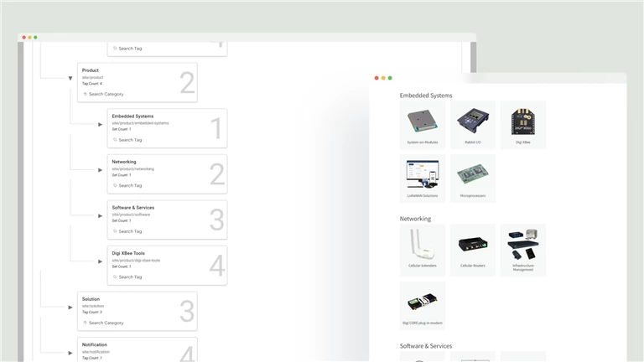Click Search Tag under Software & Services

130,231
